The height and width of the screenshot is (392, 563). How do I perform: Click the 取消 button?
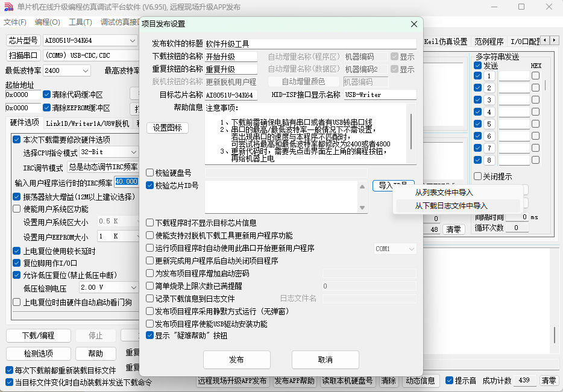click(326, 359)
